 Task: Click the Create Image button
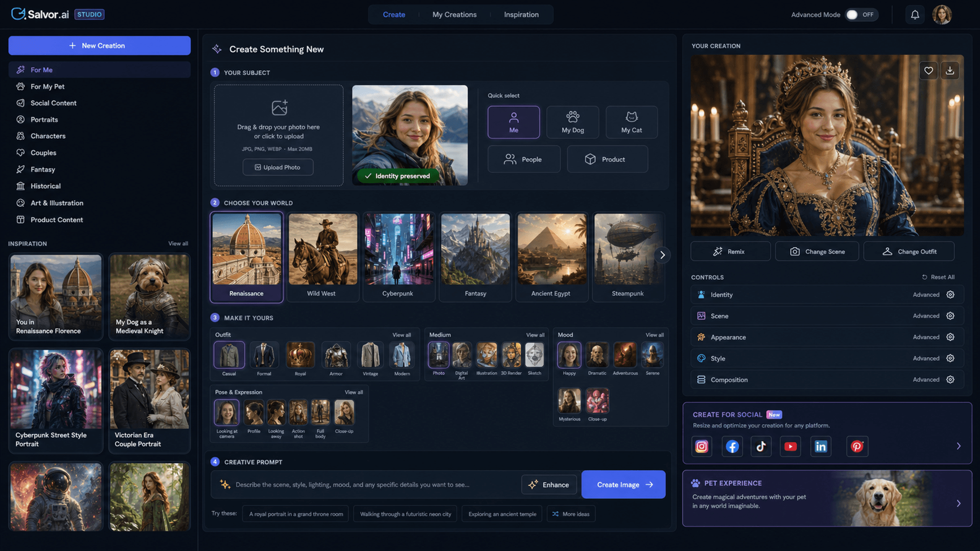coord(623,485)
